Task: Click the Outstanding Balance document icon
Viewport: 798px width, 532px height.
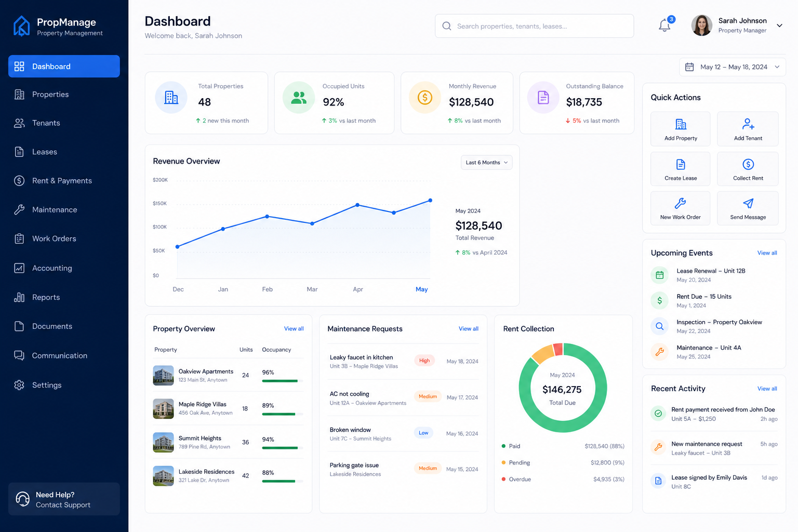Action: click(x=543, y=97)
